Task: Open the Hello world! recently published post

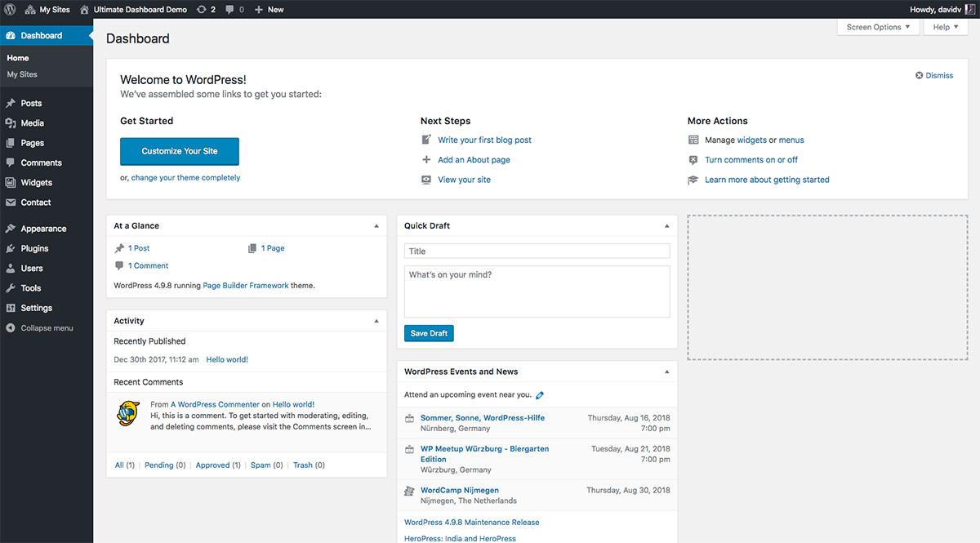Action: click(227, 359)
